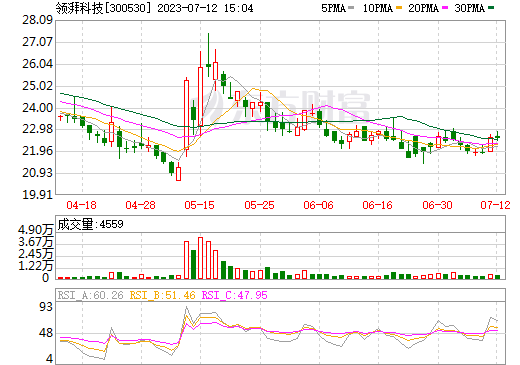Click the 28.09 price axis label
This screenshot has height=365, width=520.
[x=37, y=20]
